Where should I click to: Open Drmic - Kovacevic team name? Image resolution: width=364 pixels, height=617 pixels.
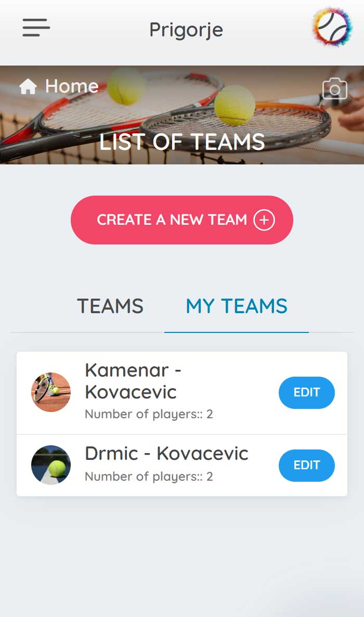pyautogui.click(x=166, y=453)
